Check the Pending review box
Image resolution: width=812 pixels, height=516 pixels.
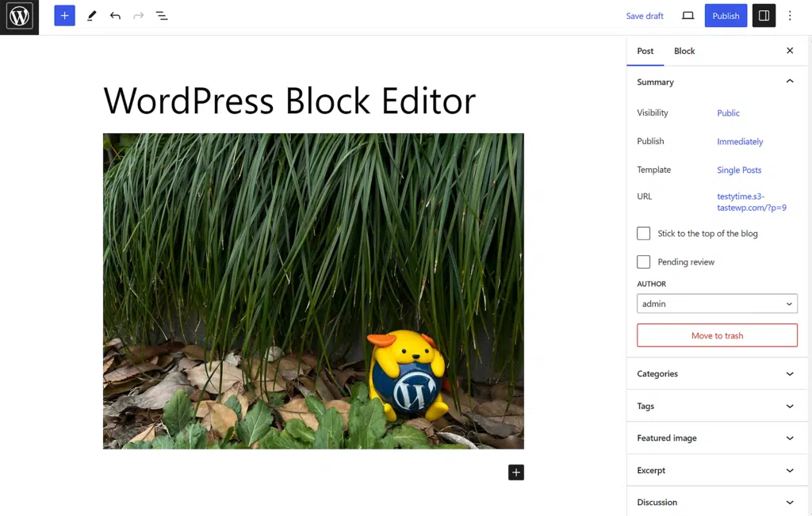click(x=644, y=262)
